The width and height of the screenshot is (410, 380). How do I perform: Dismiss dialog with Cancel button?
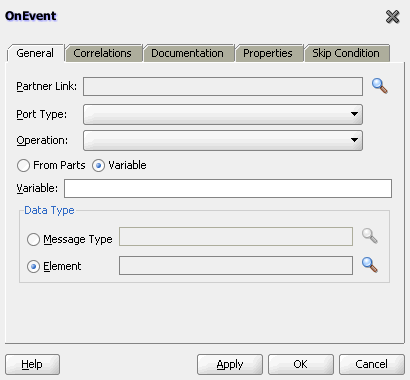pos(372,364)
